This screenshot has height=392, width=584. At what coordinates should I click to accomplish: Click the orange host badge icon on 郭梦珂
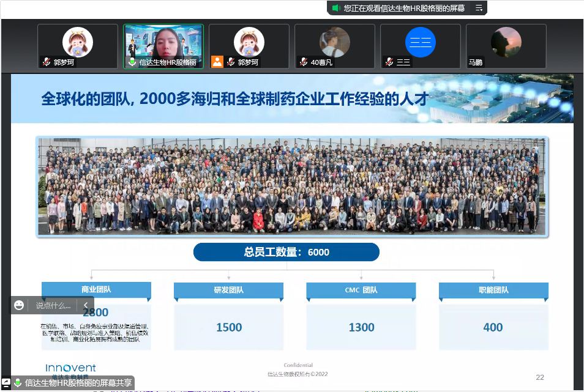click(x=217, y=62)
